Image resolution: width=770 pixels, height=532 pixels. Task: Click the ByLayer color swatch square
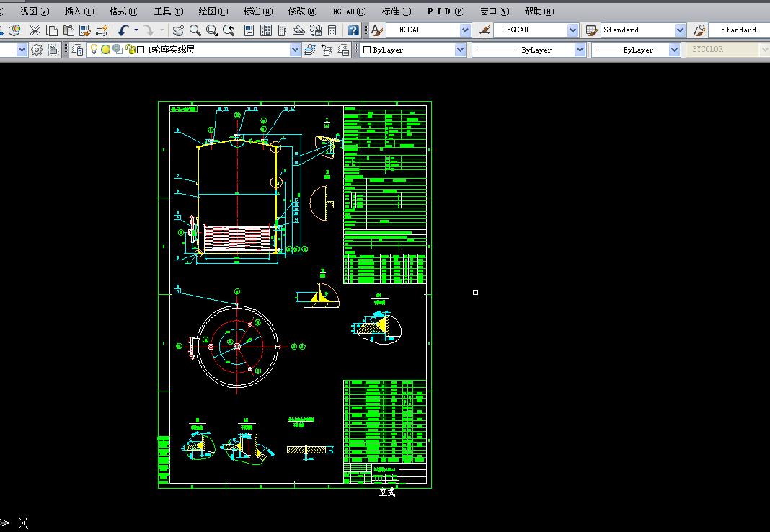(x=367, y=50)
